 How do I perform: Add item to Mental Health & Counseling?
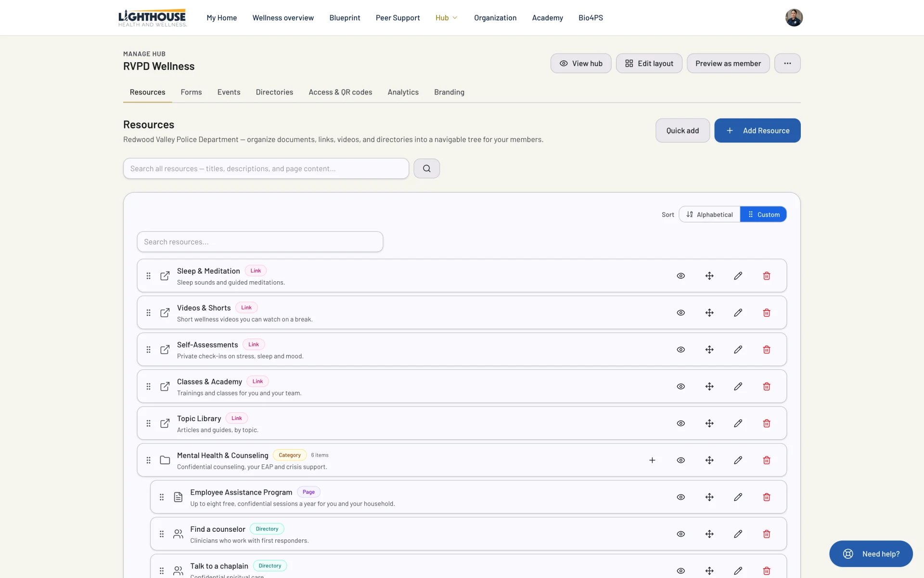652,460
